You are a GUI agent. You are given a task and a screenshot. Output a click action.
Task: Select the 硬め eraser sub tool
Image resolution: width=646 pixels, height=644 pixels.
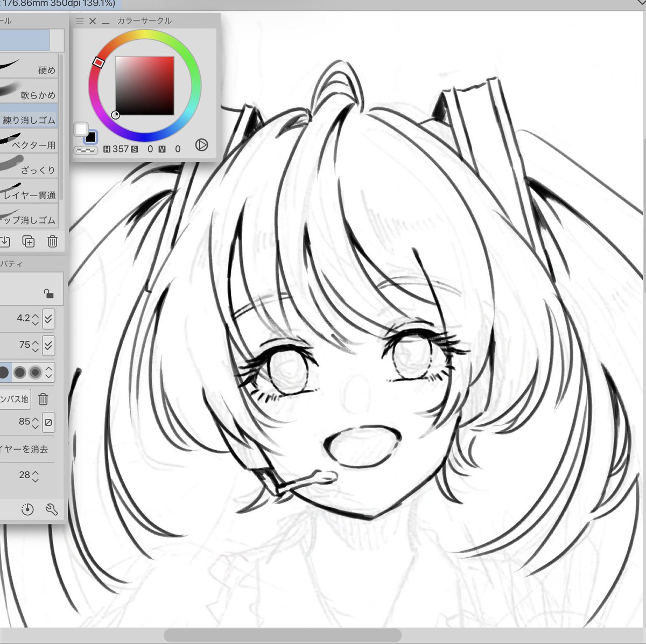pos(29,65)
